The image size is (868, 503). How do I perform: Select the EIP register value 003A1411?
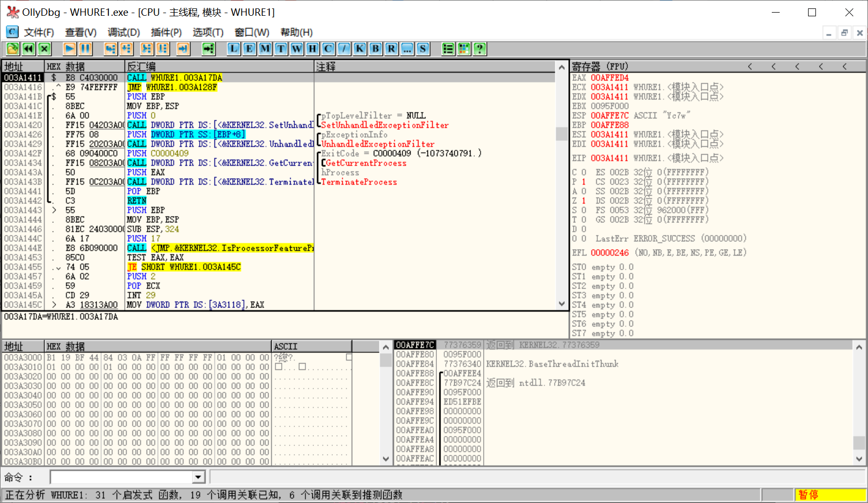609,158
